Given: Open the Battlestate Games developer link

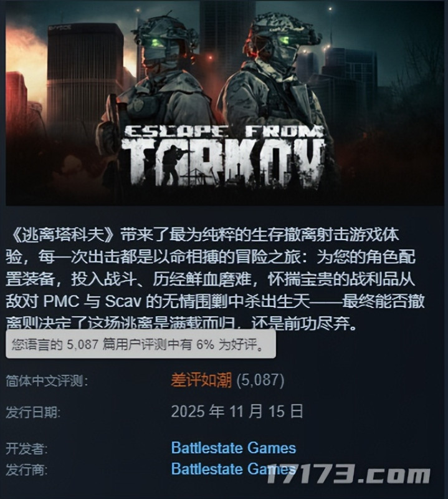Looking at the screenshot, I should click(x=234, y=448).
